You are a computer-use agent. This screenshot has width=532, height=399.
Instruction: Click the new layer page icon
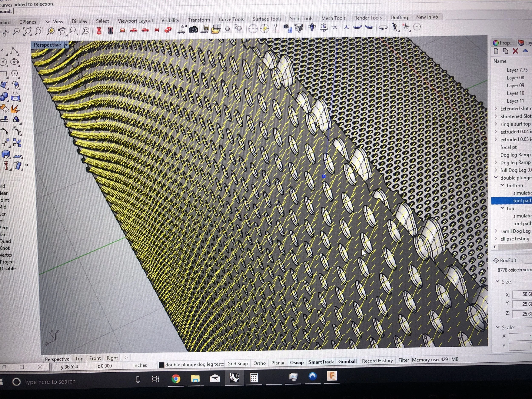pos(496,51)
